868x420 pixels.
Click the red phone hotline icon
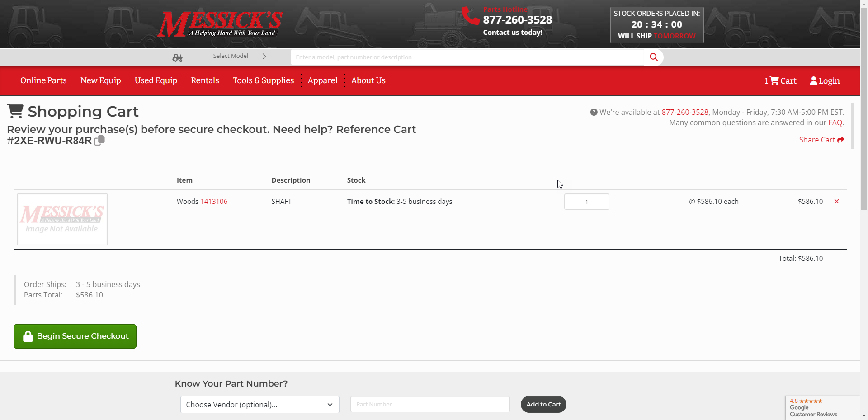(470, 16)
